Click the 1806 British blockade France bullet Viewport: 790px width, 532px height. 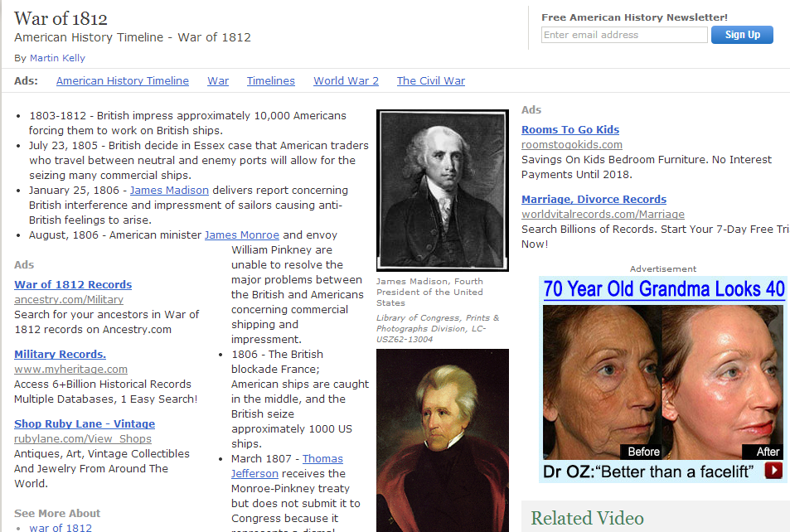point(300,399)
